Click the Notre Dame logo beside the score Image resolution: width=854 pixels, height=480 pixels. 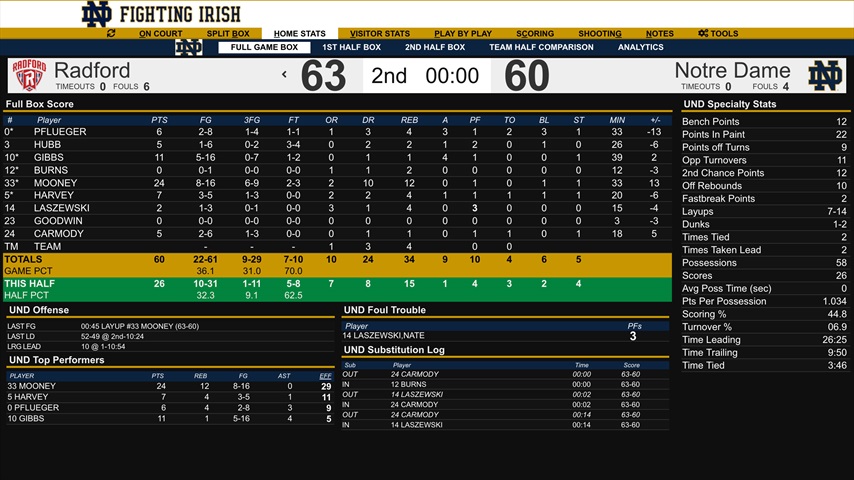825,76
